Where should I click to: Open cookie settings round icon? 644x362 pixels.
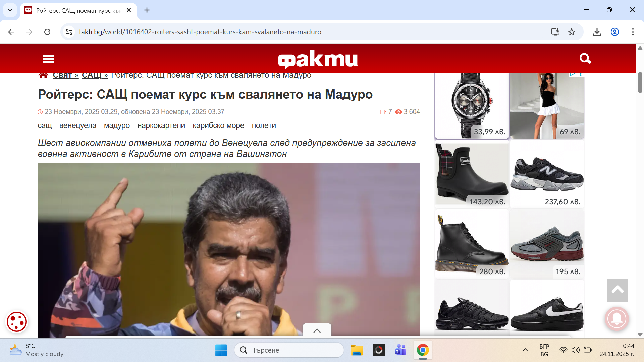pos(17,322)
